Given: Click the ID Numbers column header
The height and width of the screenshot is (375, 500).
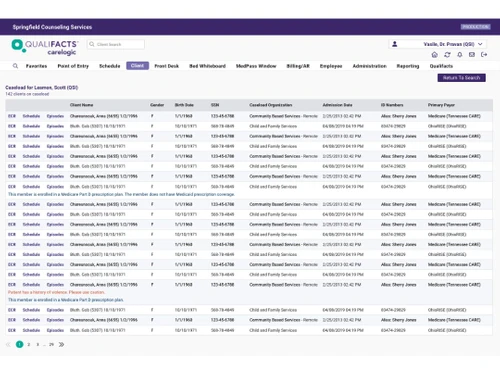Looking at the screenshot, I should click(392, 105).
